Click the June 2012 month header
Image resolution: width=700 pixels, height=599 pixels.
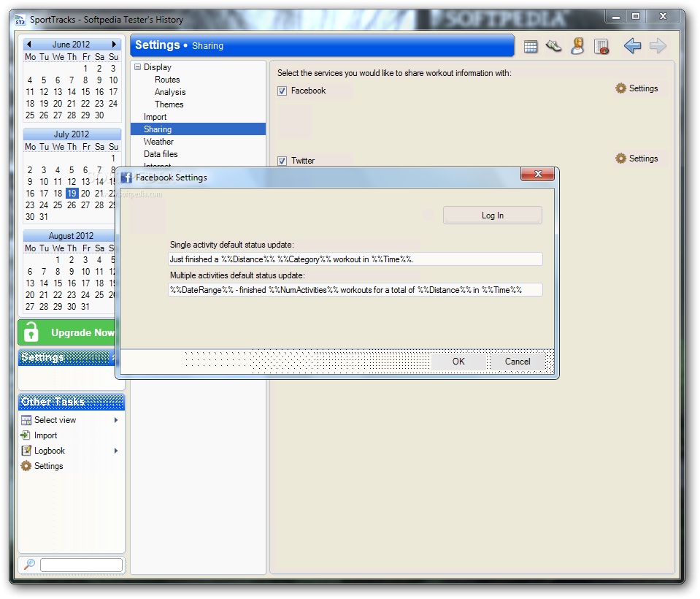pos(71,45)
